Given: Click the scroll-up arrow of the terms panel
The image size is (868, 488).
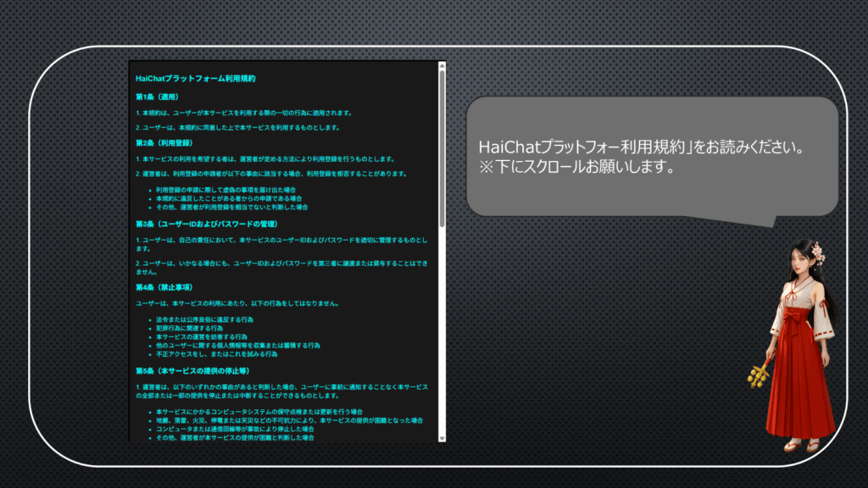Looking at the screenshot, I should (x=442, y=66).
